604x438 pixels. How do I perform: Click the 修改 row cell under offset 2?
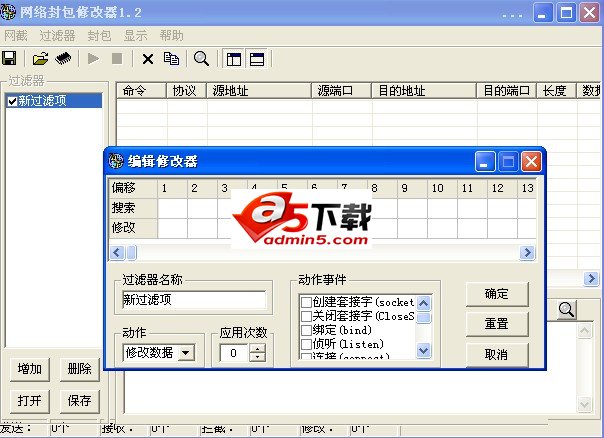203,228
